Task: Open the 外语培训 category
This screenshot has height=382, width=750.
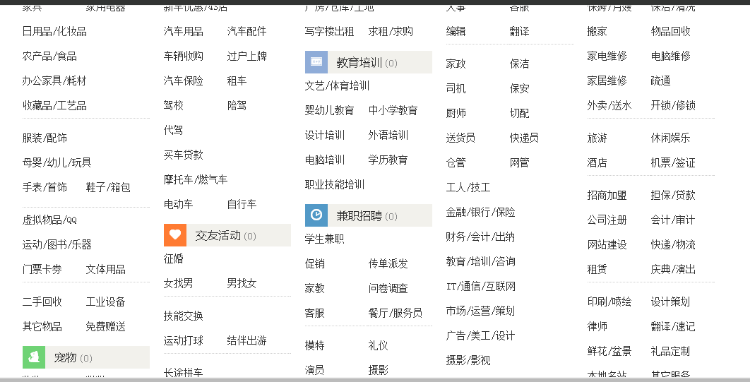Action: click(388, 135)
